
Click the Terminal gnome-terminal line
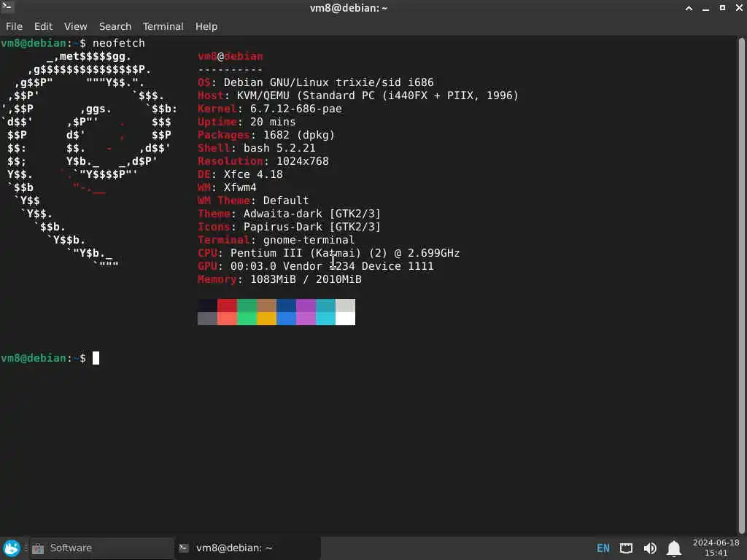point(276,239)
